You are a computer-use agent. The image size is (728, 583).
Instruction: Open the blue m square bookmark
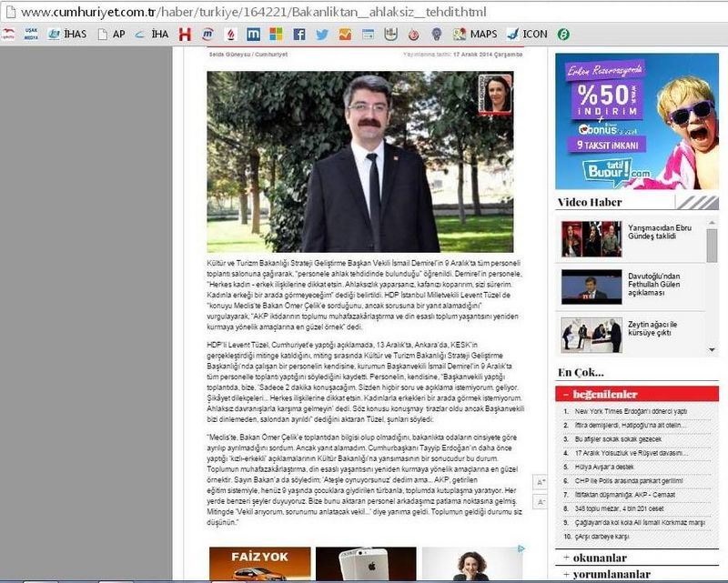click(x=254, y=34)
